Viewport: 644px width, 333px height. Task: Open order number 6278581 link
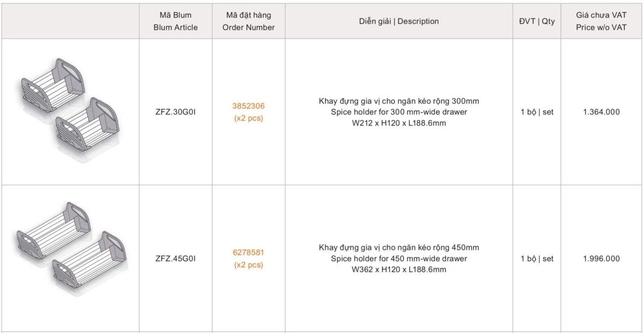(248, 252)
